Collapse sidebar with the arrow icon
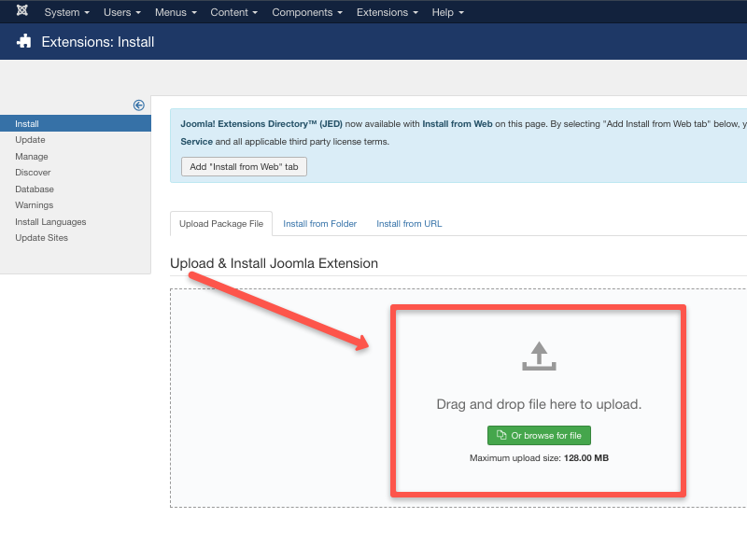 click(x=139, y=105)
